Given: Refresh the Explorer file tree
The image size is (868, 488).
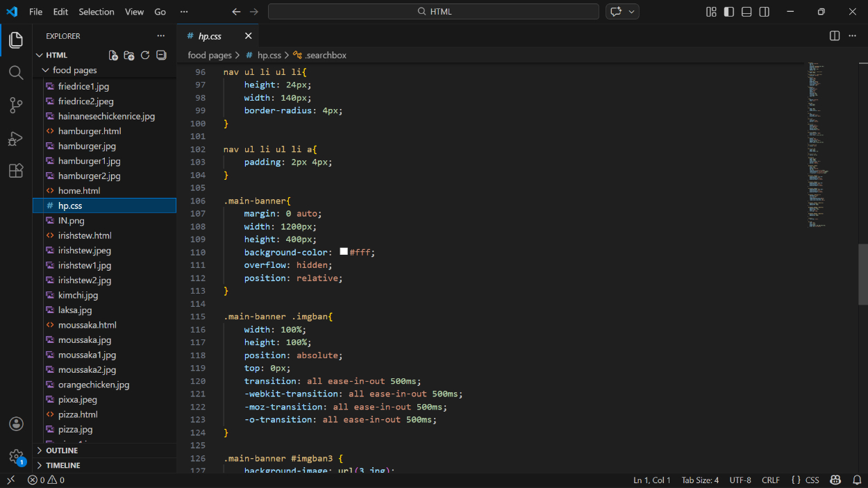Looking at the screenshot, I should pyautogui.click(x=145, y=56).
